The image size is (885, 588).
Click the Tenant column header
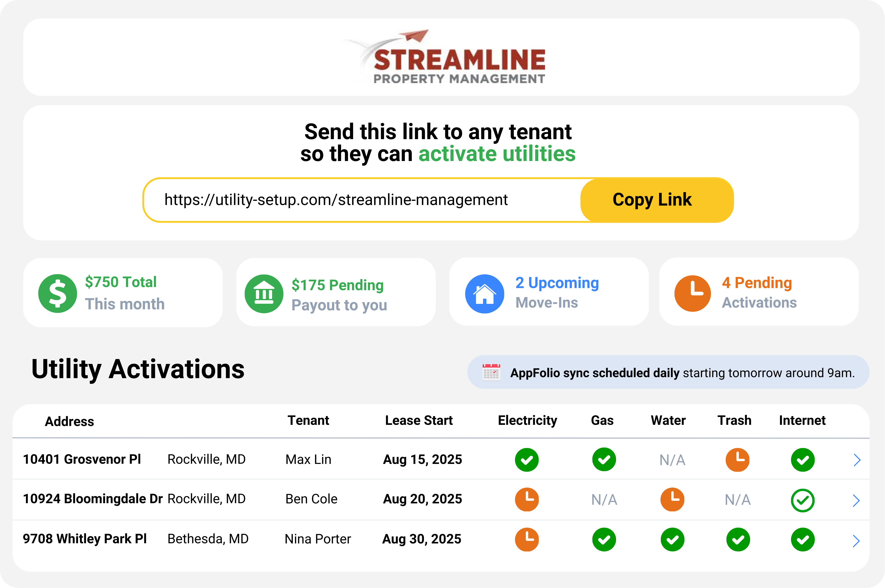pyautogui.click(x=308, y=420)
